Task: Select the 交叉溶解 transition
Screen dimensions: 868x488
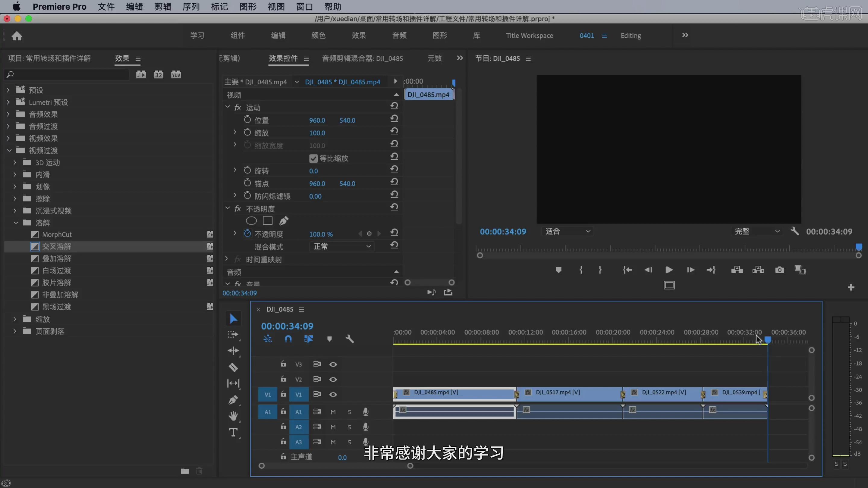Action: tap(56, 246)
